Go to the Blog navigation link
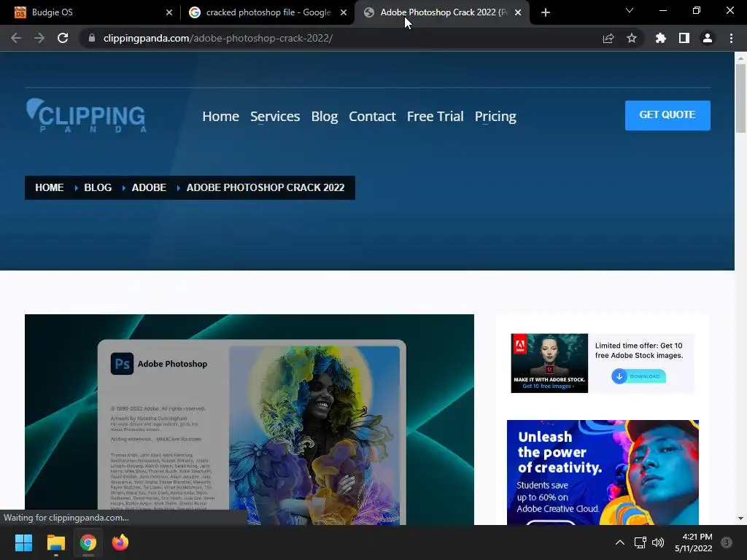Image resolution: width=747 pixels, height=560 pixels. pos(325,116)
